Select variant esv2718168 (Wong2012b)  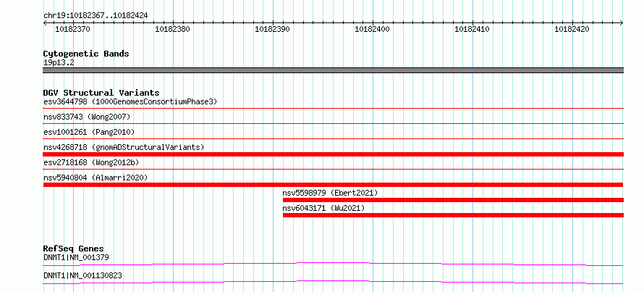click(x=91, y=162)
